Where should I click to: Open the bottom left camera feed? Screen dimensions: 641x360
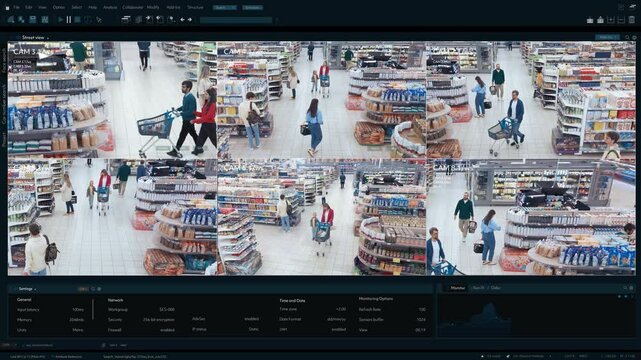[x=112, y=217]
